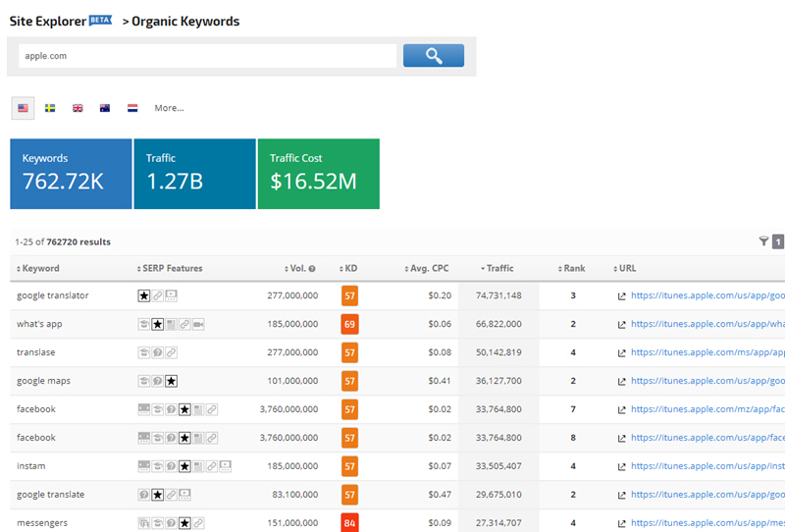Switch to the Sweden flag database

tap(50, 108)
